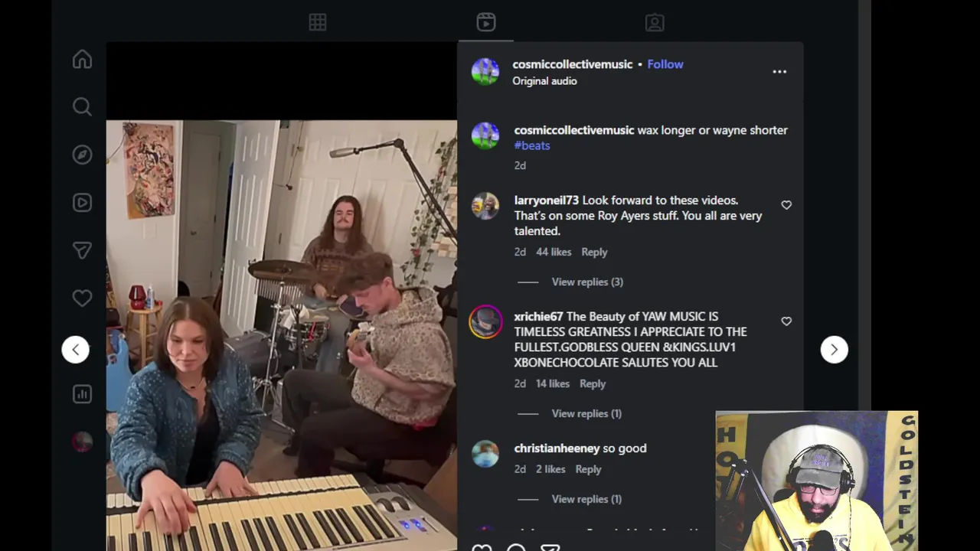This screenshot has height=551, width=980.
Task: Open the profile avatar in sidebar
Action: (82, 442)
